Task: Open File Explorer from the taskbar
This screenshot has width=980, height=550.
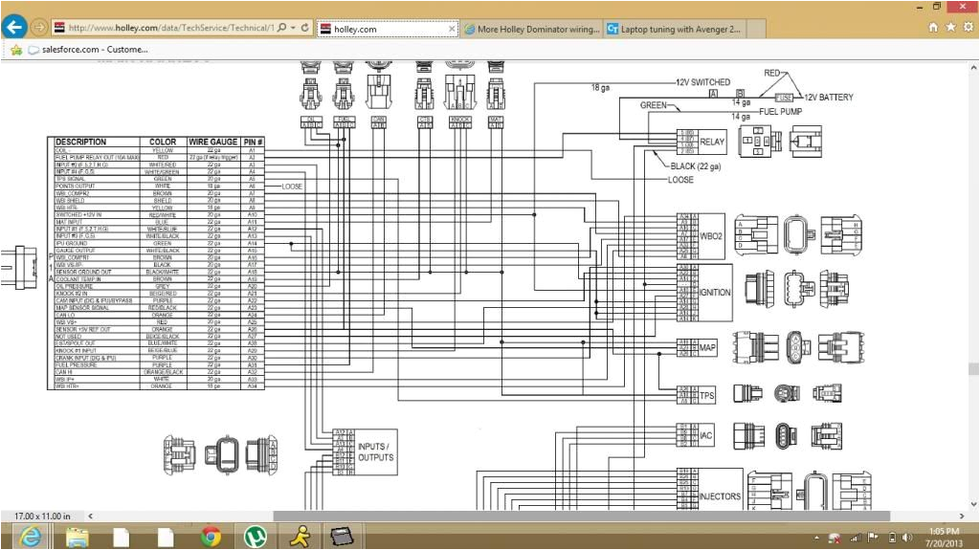Action: [x=78, y=537]
